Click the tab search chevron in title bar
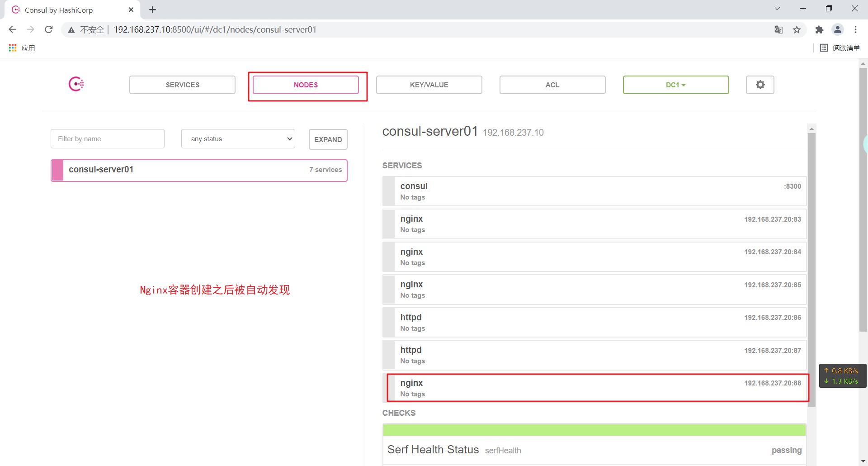Screen dimensions: 868x466 click(777, 9)
